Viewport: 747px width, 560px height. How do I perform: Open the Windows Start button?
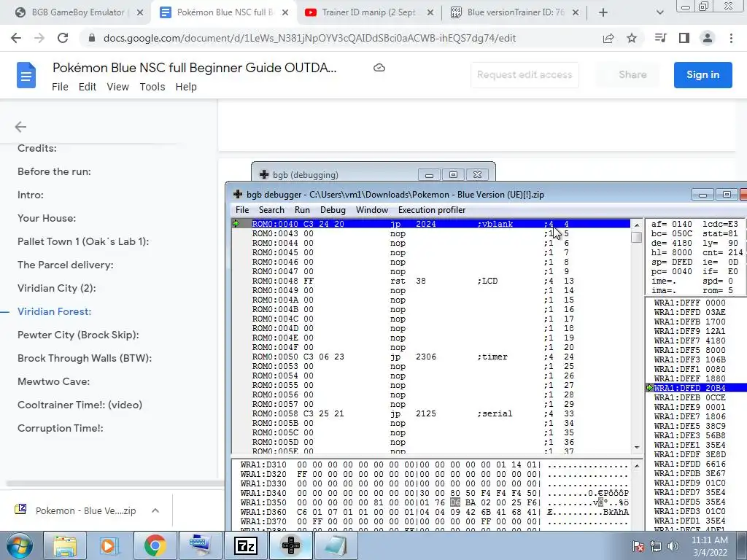pyautogui.click(x=19, y=545)
